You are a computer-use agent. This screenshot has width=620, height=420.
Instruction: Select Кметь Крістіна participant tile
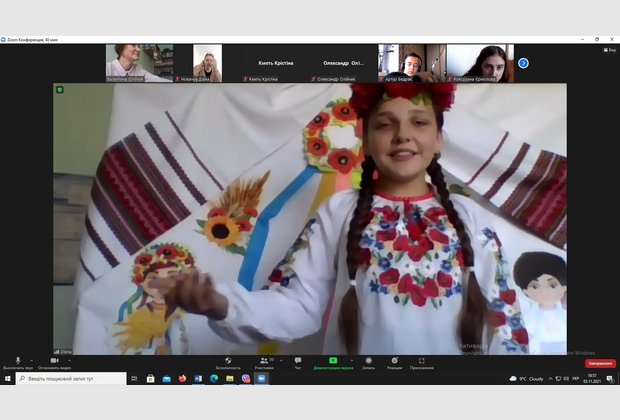275,63
